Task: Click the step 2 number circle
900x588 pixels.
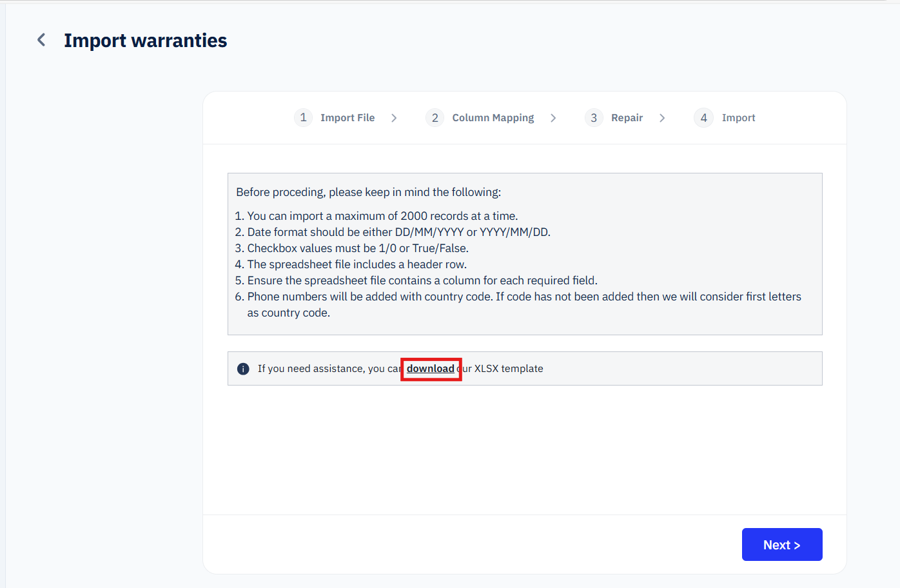Action: [x=435, y=118]
